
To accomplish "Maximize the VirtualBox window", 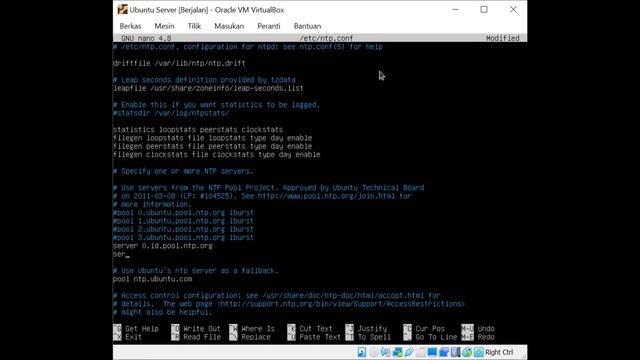I will [484, 9].
